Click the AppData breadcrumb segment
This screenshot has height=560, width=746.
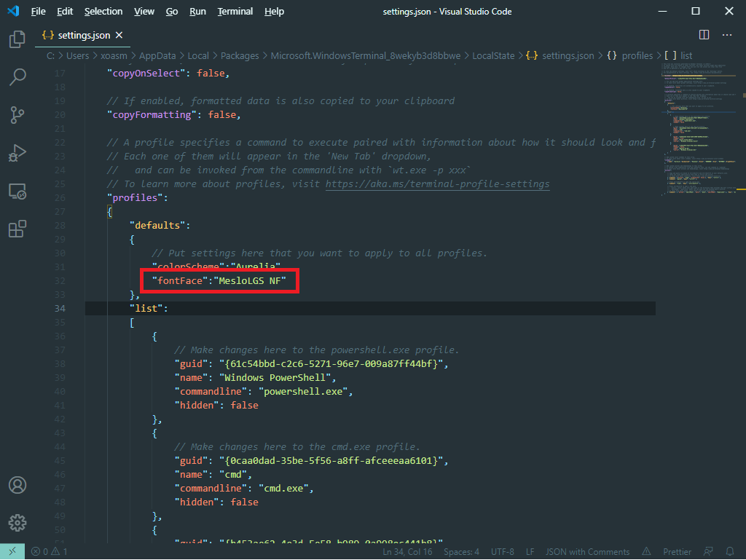[x=157, y=55]
